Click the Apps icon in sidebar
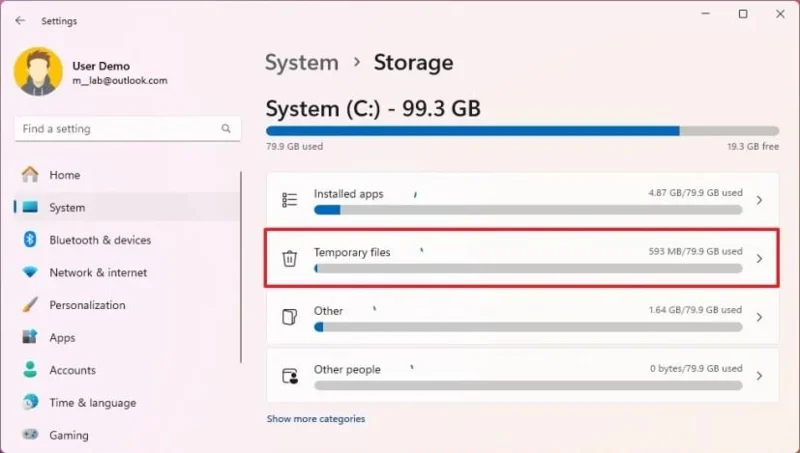Image resolution: width=800 pixels, height=453 pixels. (30, 337)
